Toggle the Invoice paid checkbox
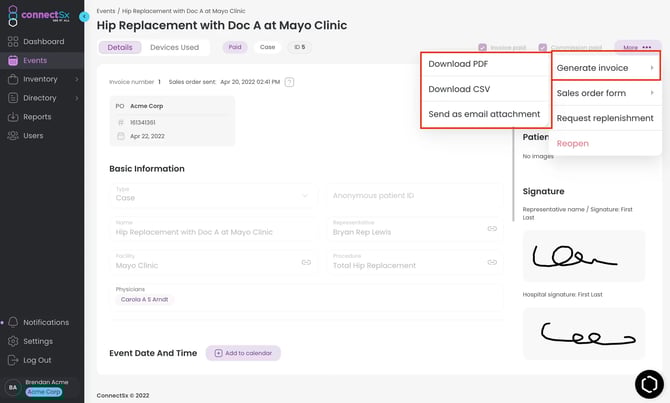This screenshot has height=403, width=670. [x=482, y=47]
